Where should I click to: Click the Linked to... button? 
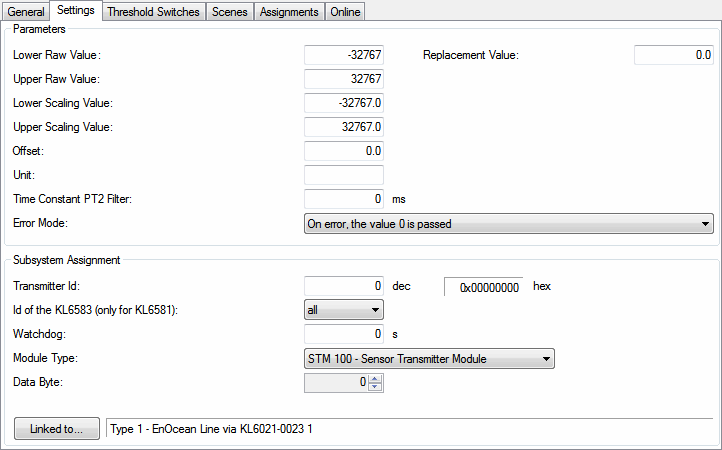point(57,428)
